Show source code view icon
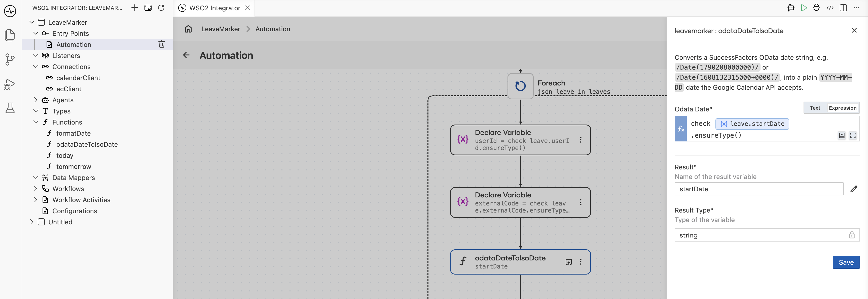Viewport: 868px width, 299px height. tap(830, 8)
